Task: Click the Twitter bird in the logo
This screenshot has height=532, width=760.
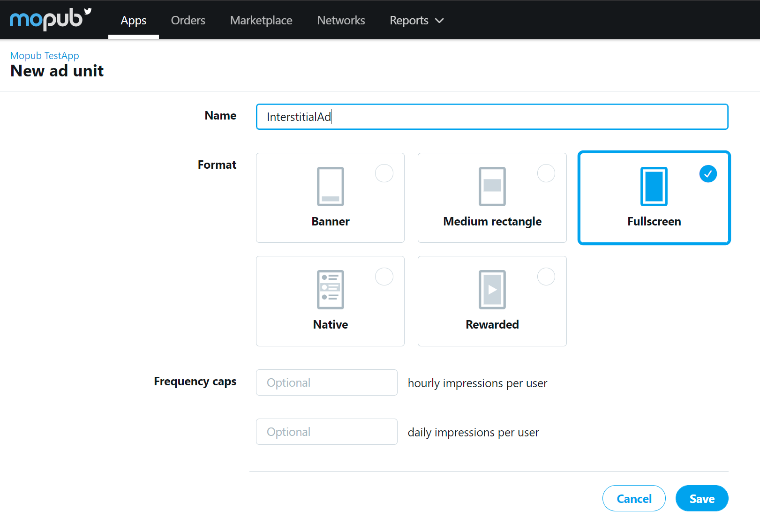Action: (x=88, y=11)
